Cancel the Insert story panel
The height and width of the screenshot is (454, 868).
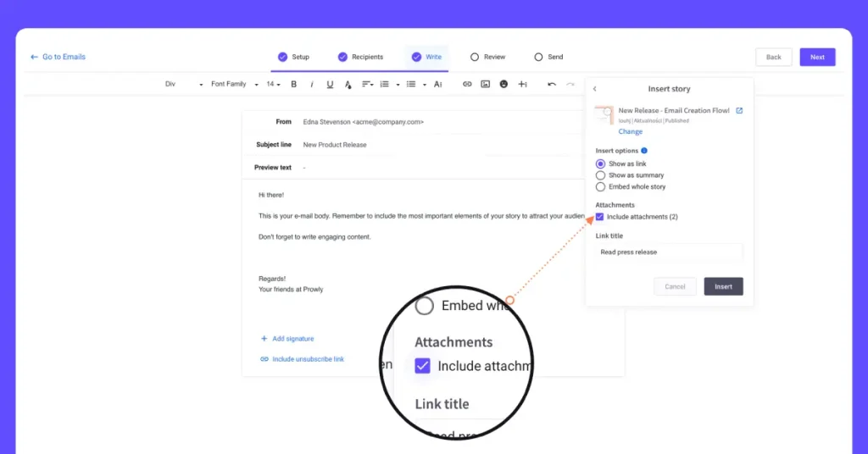tap(675, 286)
